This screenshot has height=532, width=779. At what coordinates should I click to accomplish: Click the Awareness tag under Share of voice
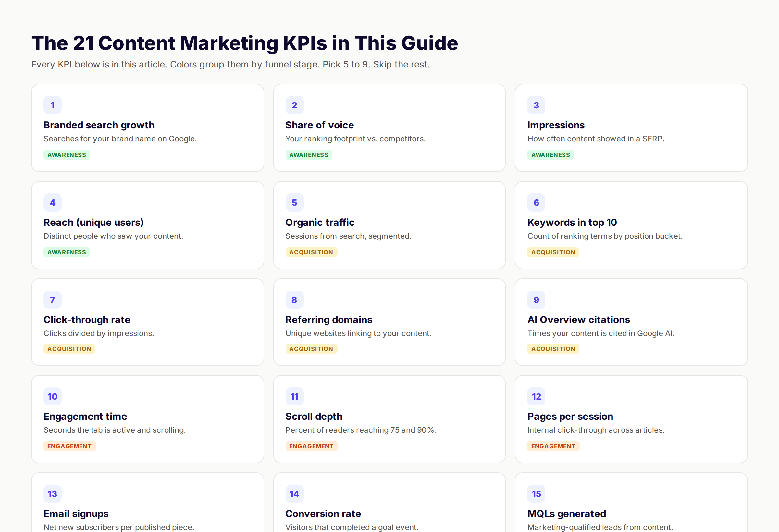(x=309, y=155)
